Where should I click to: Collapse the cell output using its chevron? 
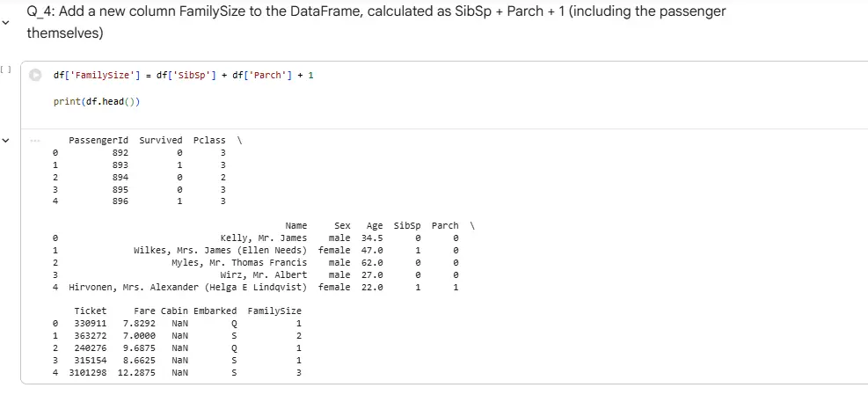coord(8,141)
